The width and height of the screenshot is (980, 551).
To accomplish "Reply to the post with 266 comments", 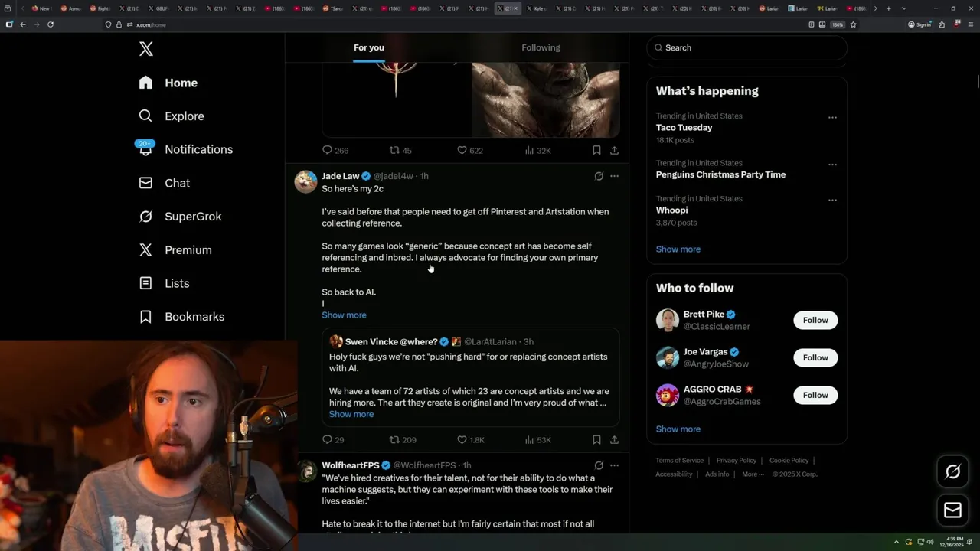I will point(335,151).
